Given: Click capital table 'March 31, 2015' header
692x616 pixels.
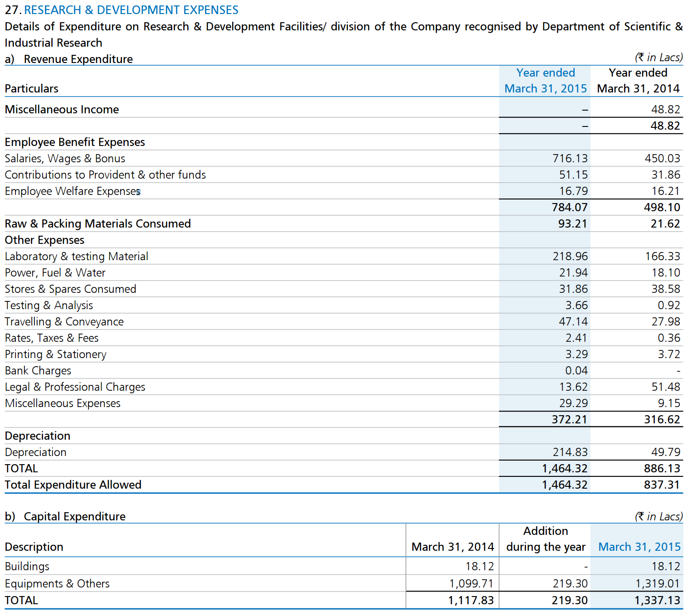Looking at the screenshot, I should coord(639,547).
